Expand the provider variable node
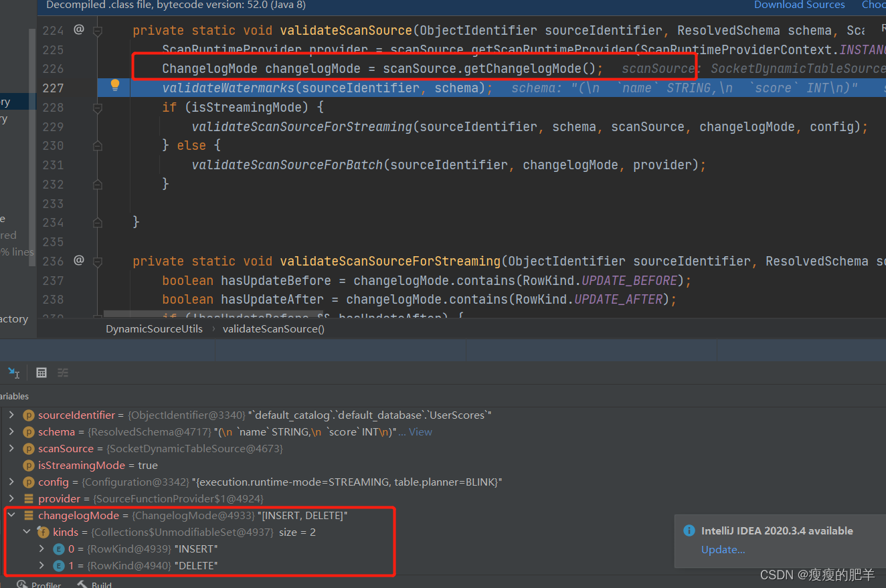The image size is (886, 588). (11, 499)
